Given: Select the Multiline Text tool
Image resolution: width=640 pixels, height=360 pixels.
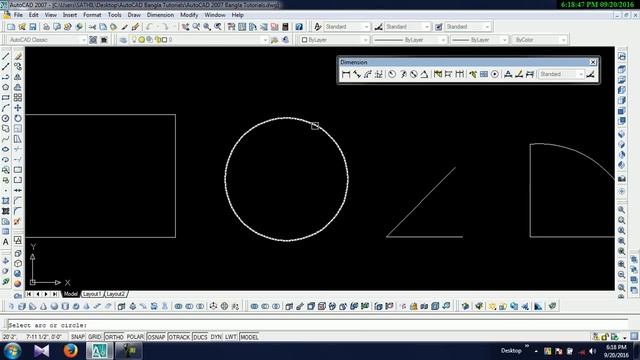Looking at the screenshot, I should coord(6,242).
